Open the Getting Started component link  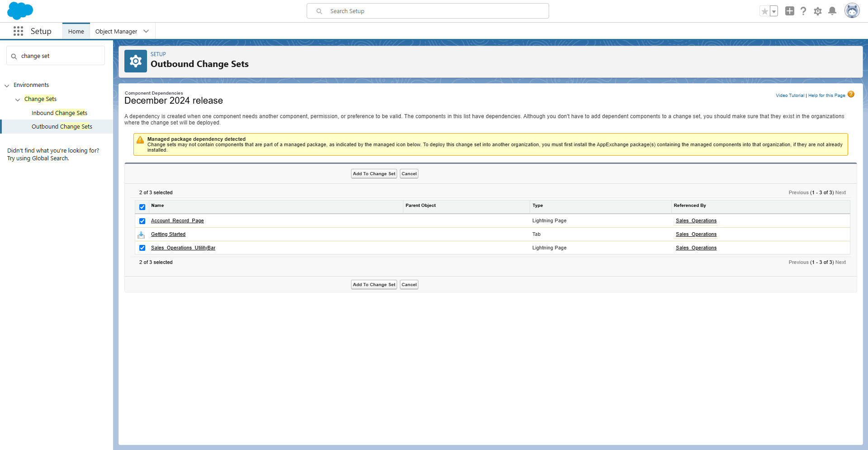click(x=168, y=235)
